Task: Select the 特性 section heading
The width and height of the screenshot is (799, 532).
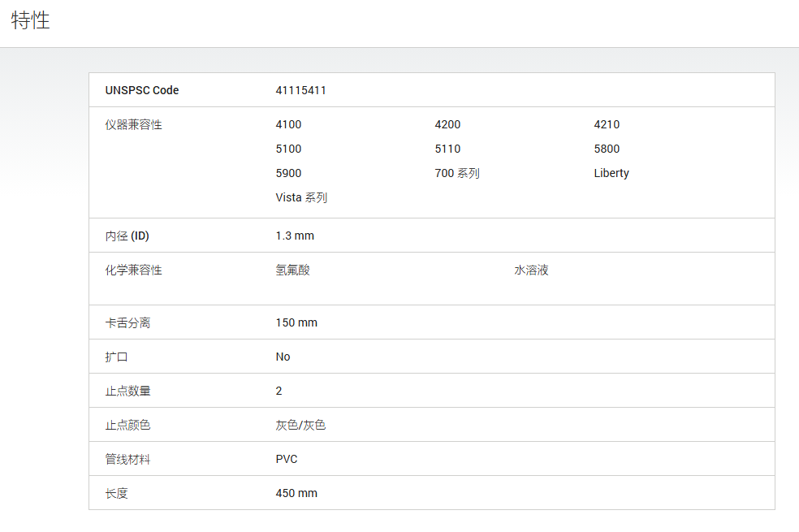Action: 30,20
